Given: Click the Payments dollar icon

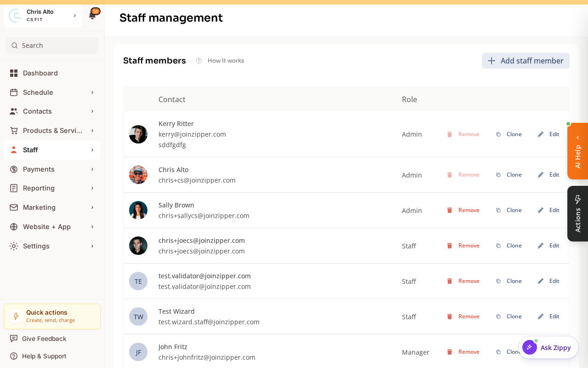Looking at the screenshot, I should [14, 169].
